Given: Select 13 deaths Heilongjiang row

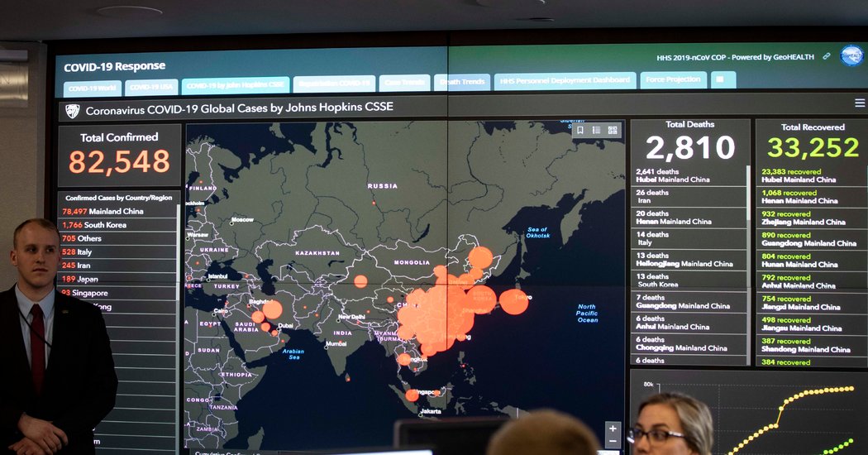Looking at the screenshot, I should (689, 260).
